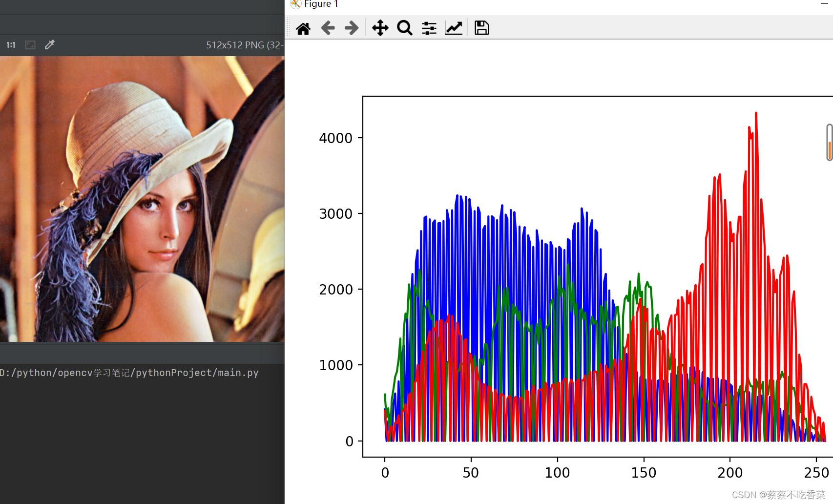Click the Home reset view icon
This screenshot has height=504, width=833.
303,28
